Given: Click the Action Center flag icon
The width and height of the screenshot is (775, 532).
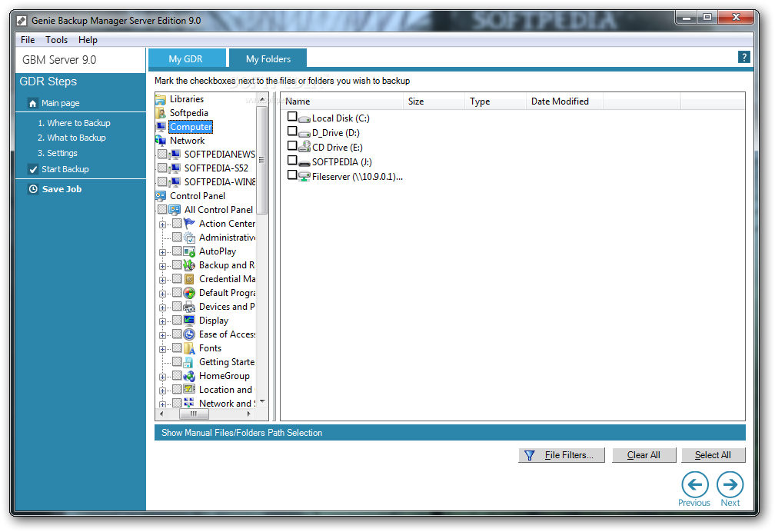Looking at the screenshot, I should 189,224.
